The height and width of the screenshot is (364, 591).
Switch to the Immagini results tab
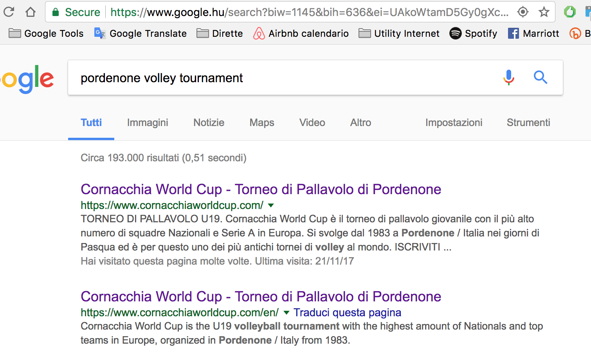148,123
